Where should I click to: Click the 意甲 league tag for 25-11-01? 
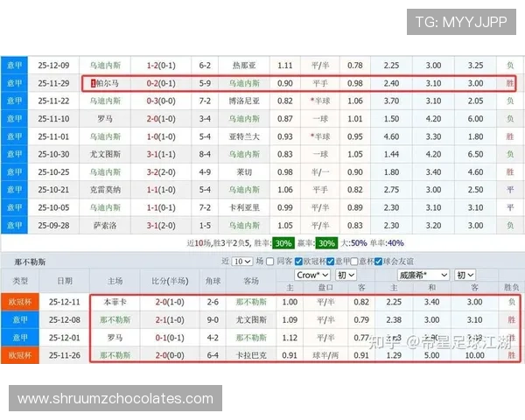coord(14,136)
